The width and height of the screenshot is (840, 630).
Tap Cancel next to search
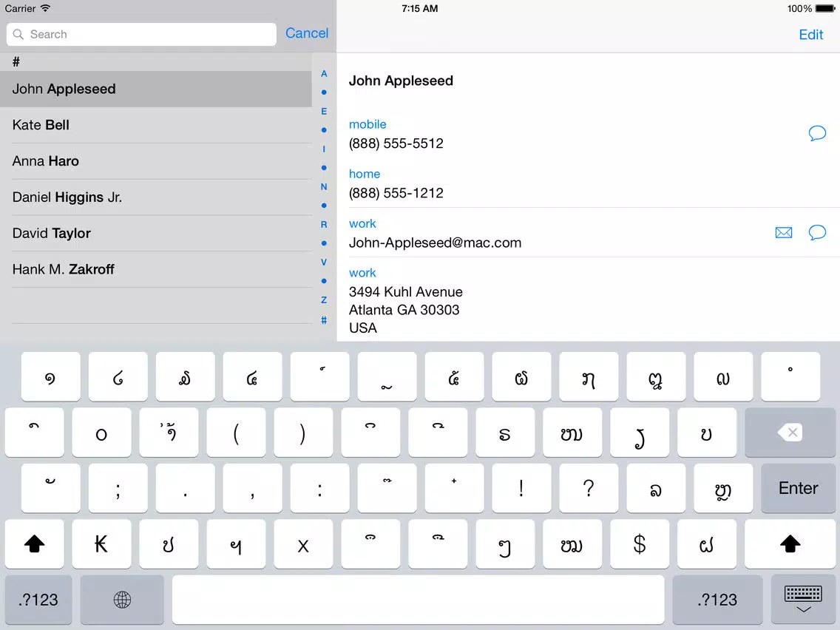(x=306, y=33)
